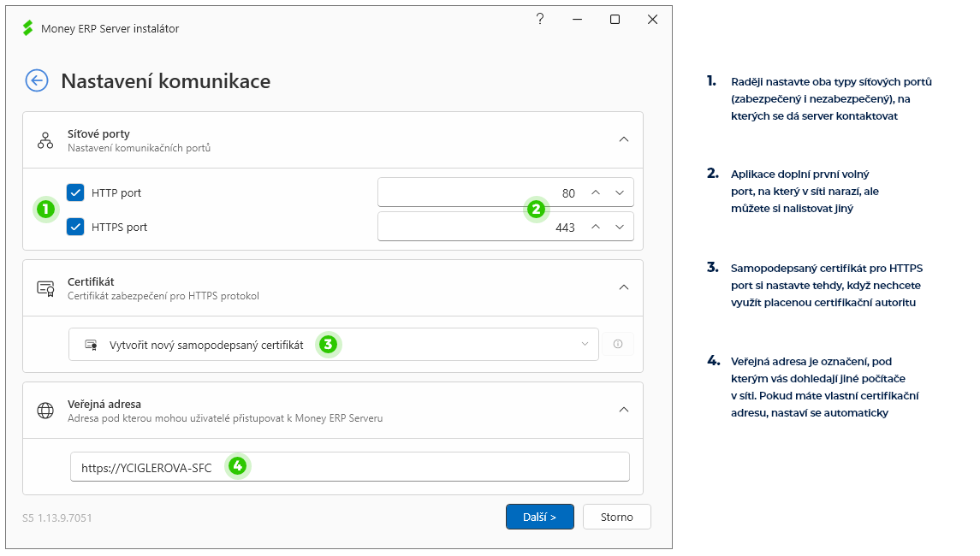Collapse the Síťové porty section
Screen dimensions: 980x556
click(624, 139)
